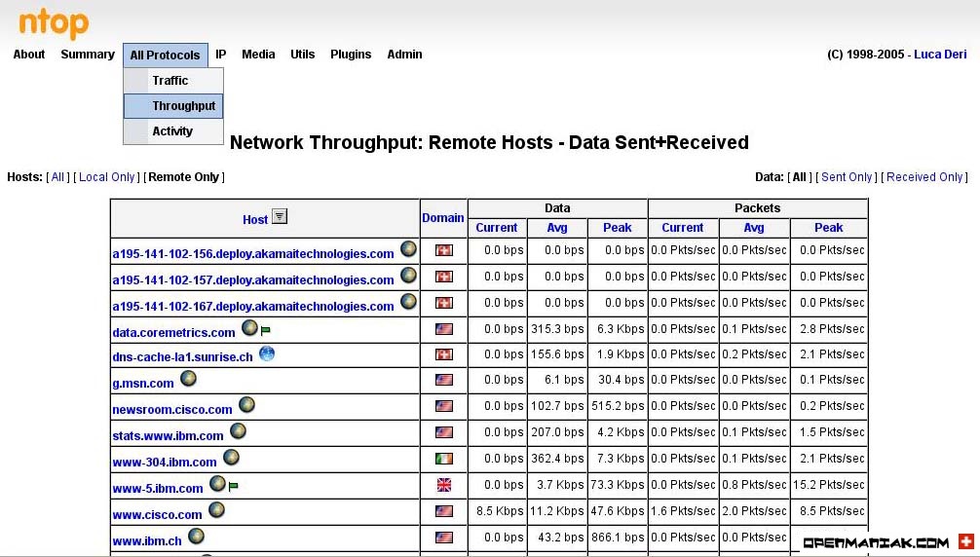Screen dimensions: 980x557
Task: Open host www.ibm.ch
Action: [147, 541]
